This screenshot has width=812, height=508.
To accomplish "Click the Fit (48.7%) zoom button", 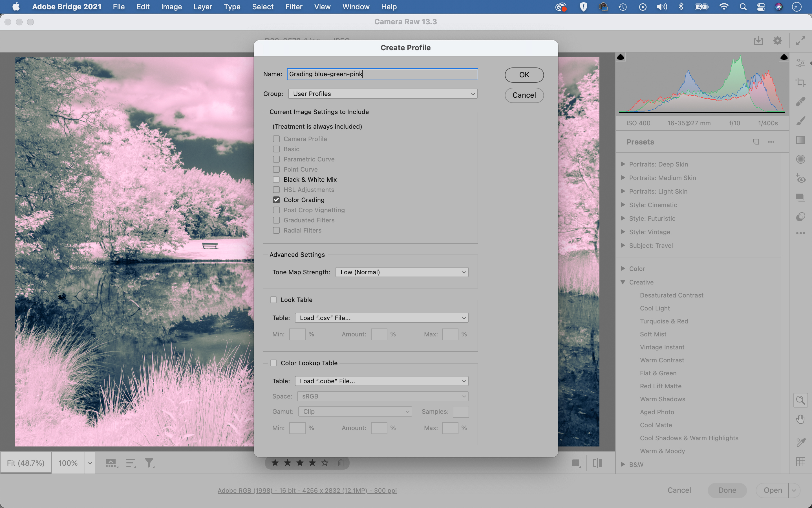I will tap(26, 463).
